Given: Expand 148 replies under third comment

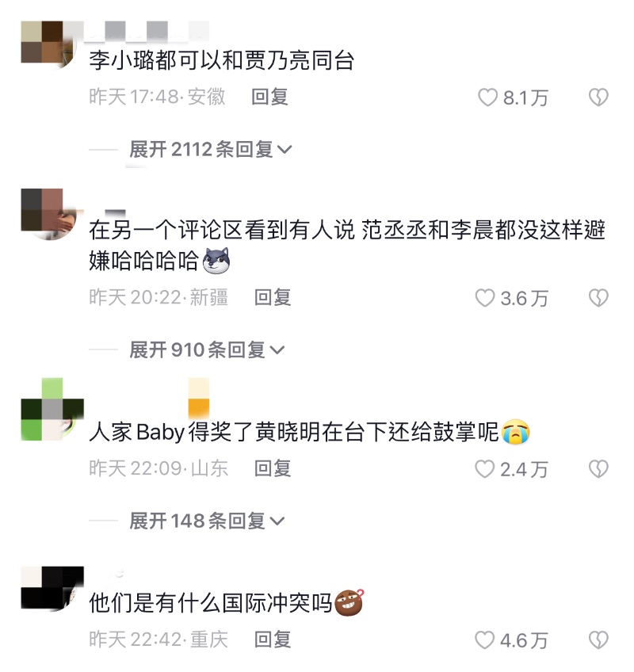Looking at the screenshot, I should 207,521.
